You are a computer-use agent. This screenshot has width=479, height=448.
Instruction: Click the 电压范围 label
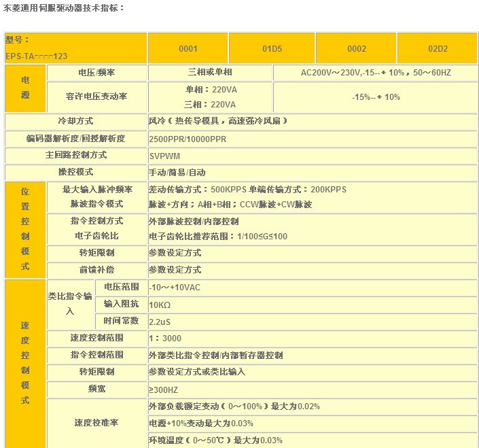[x=121, y=287]
